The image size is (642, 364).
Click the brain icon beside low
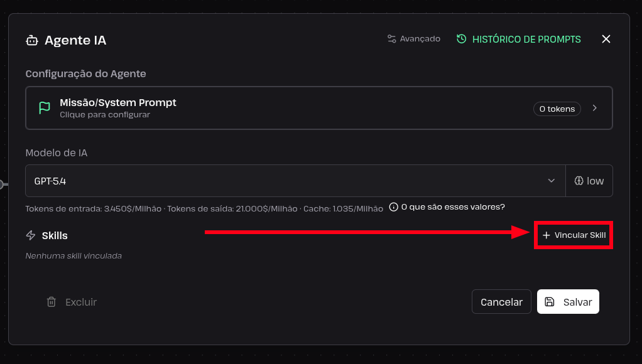tap(579, 181)
